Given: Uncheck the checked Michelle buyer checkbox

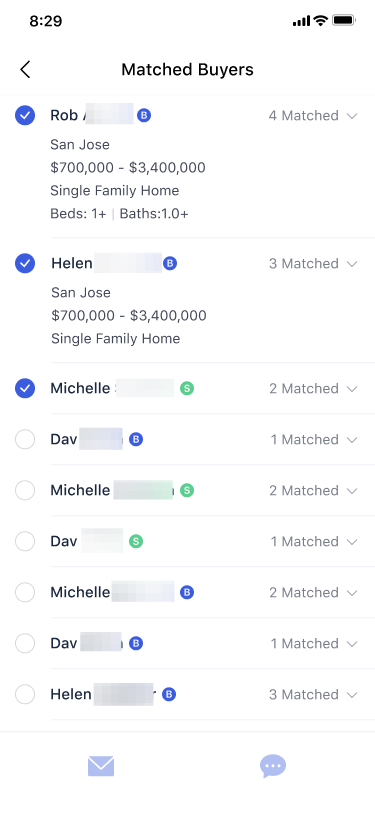Looking at the screenshot, I should [x=25, y=388].
